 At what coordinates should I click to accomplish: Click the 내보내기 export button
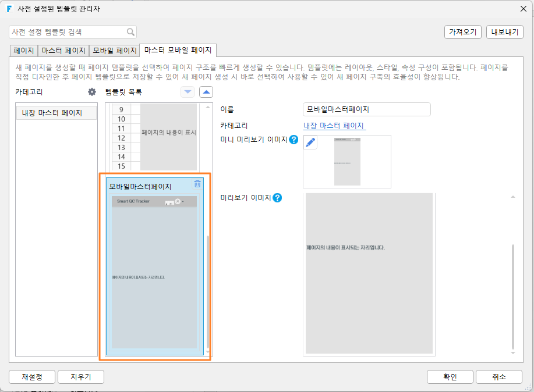505,32
